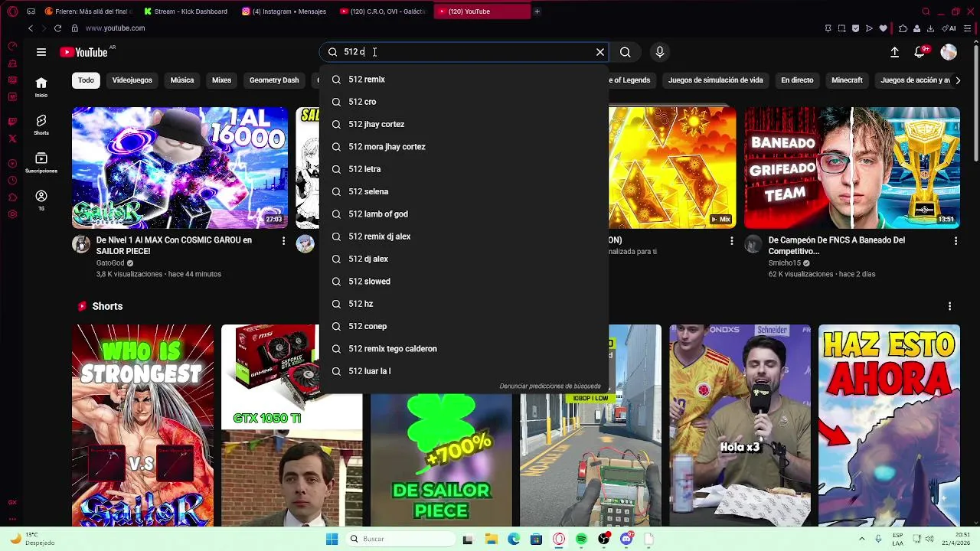
Task: Open the Create upload icon
Action: pos(894,52)
